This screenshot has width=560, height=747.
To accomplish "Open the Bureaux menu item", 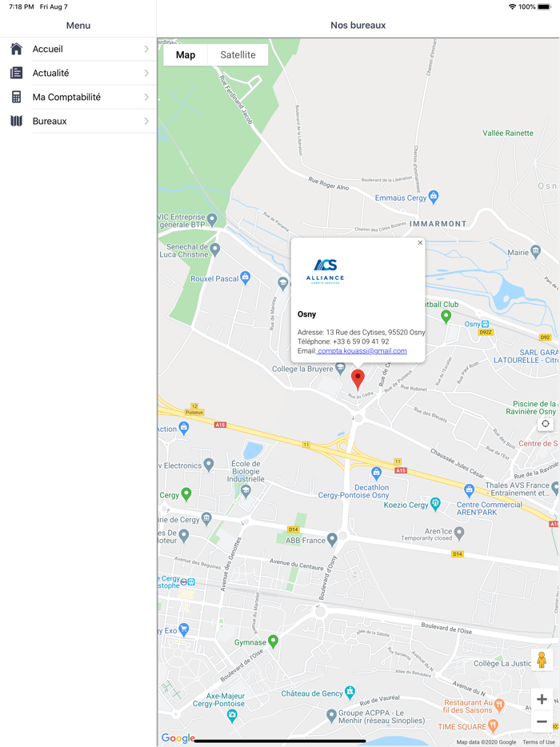I will pos(78,121).
